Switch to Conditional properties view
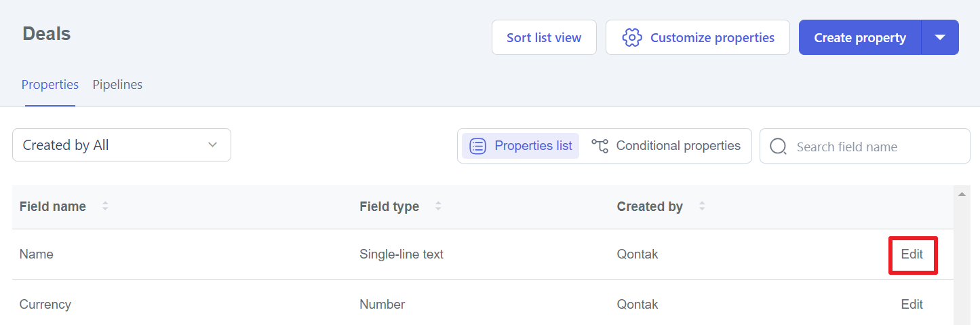The height and width of the screenshot is (325, 980). click(666, 146)
